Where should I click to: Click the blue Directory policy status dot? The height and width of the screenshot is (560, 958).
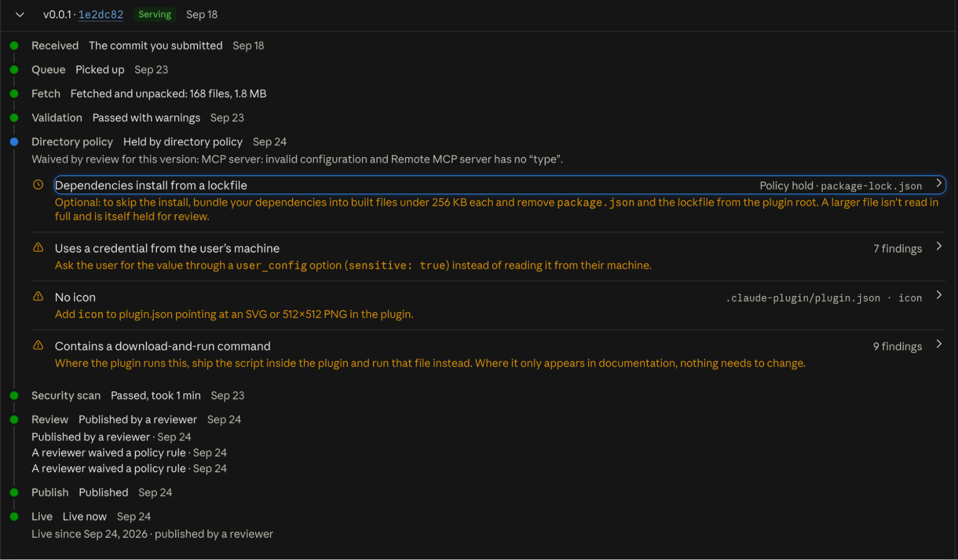click(x=14, y=142)
